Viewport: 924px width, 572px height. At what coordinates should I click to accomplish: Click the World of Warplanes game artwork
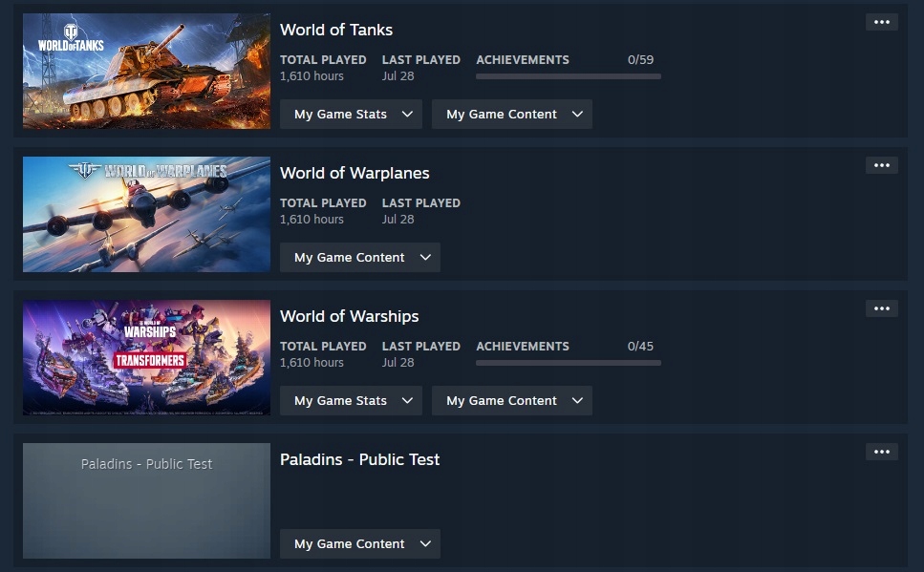[147, 215]
